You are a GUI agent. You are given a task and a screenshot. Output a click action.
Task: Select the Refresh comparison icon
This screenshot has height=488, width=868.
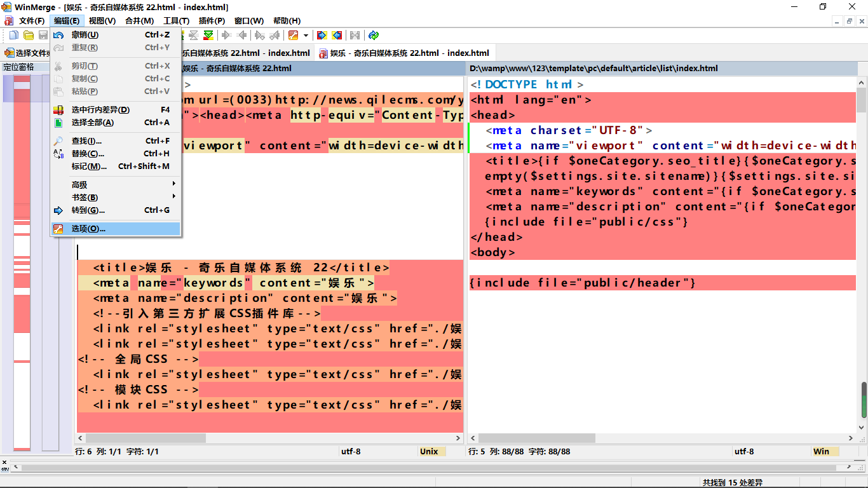374,35
